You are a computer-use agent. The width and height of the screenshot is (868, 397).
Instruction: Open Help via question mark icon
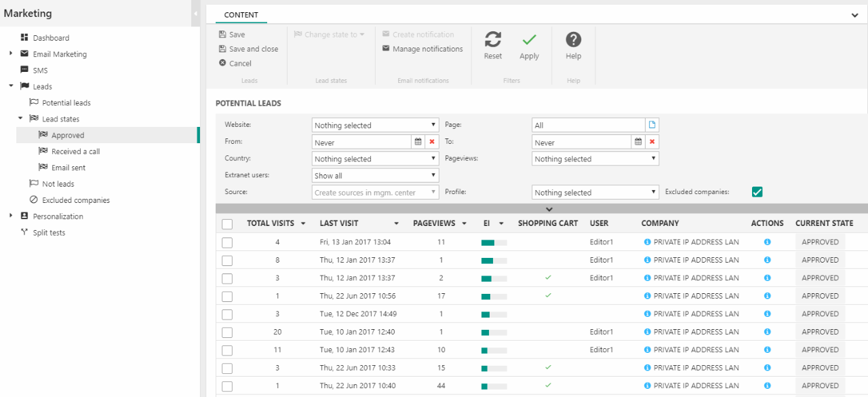pyautogui.click(x=574, y=40)
